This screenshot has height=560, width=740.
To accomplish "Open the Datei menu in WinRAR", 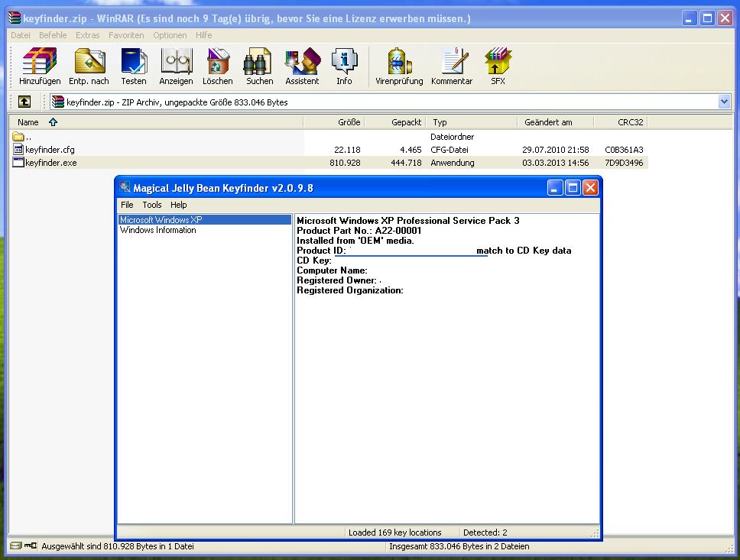I will coord(21,35).
